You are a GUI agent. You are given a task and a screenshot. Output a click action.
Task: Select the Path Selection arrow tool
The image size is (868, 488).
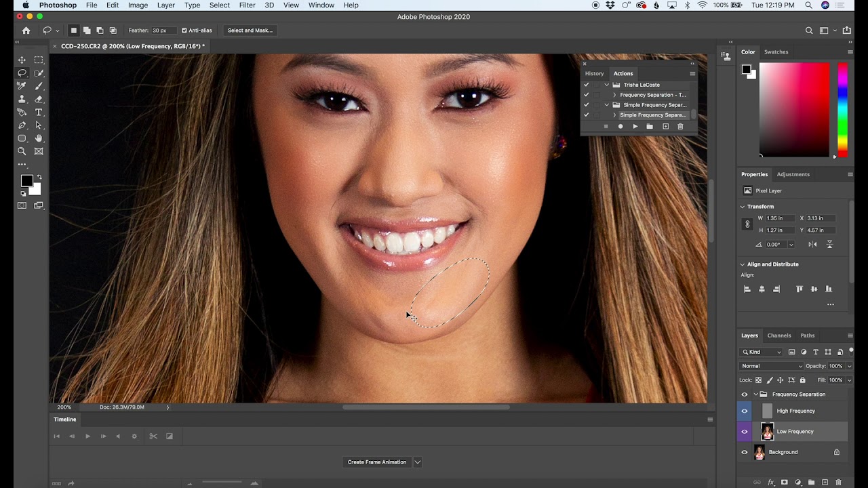pyautogui.click(x=39, y=125)
